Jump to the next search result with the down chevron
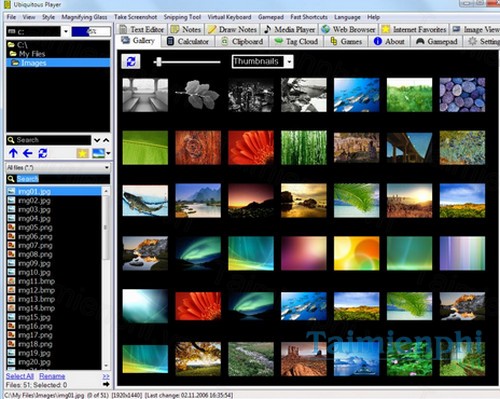This screenshot has height=399, width=500. 97,140
